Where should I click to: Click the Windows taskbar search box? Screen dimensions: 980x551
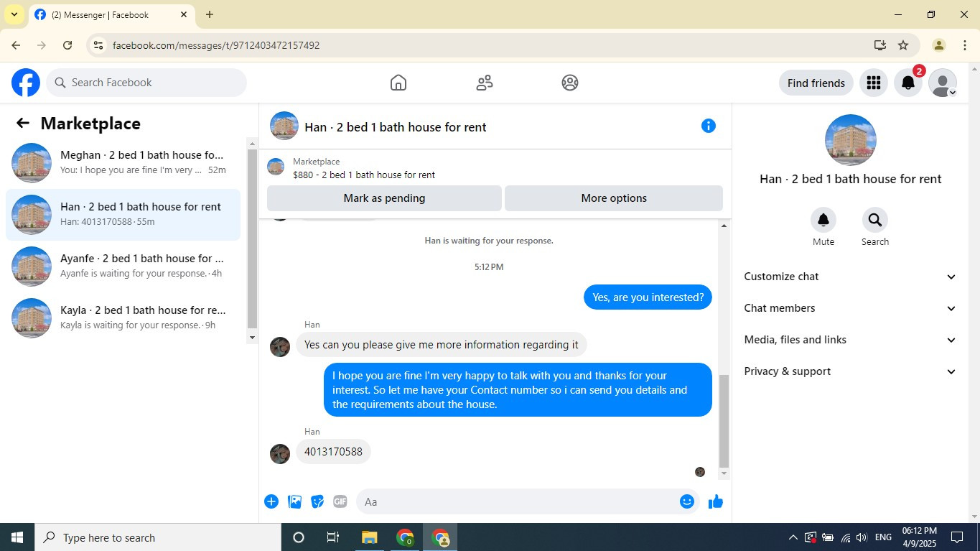(x=158, y=537)
